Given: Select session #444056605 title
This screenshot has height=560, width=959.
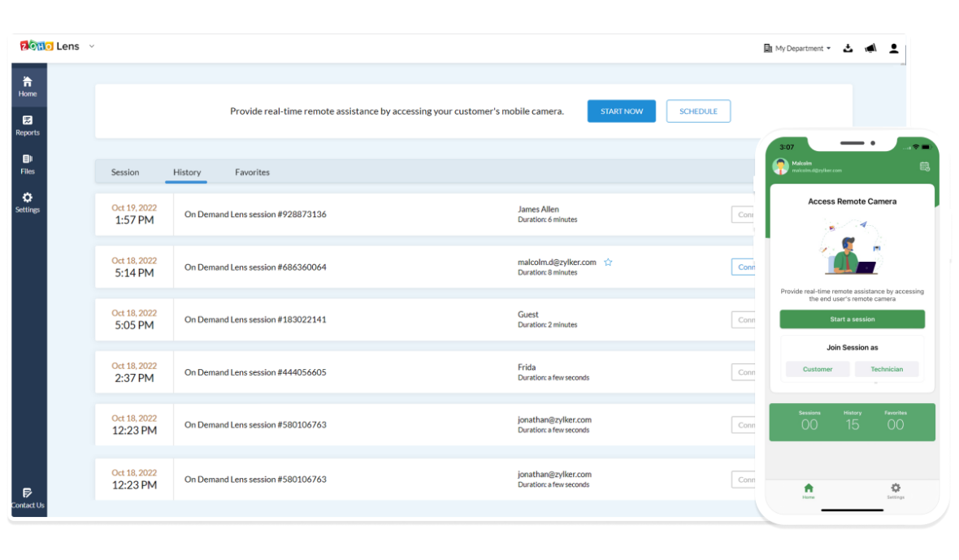Looking at the screenshot, I should pos(255,372).
